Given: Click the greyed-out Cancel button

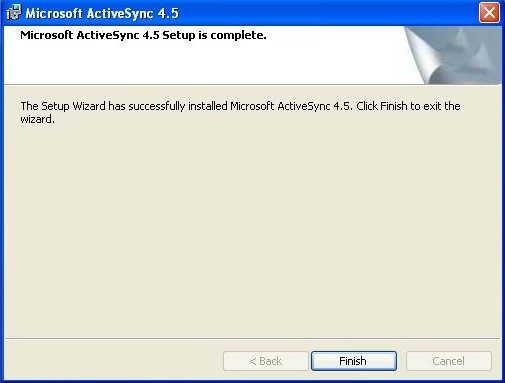Looking at the screenshot, I should [449, 361].
